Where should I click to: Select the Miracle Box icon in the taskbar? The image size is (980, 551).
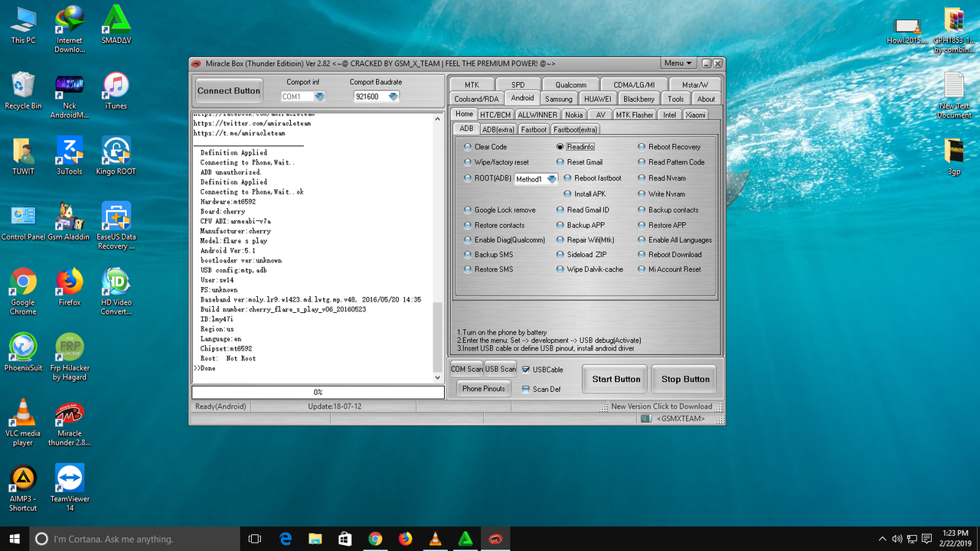pyautogui.click(x=495, y=539)
